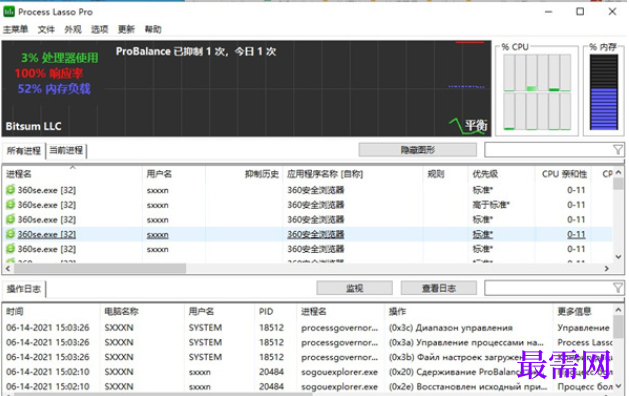This screenshot has width=629, height=396.
Task: Select log entry with (0x3b) Файл настроек
Action: click(x=308, y=357)
